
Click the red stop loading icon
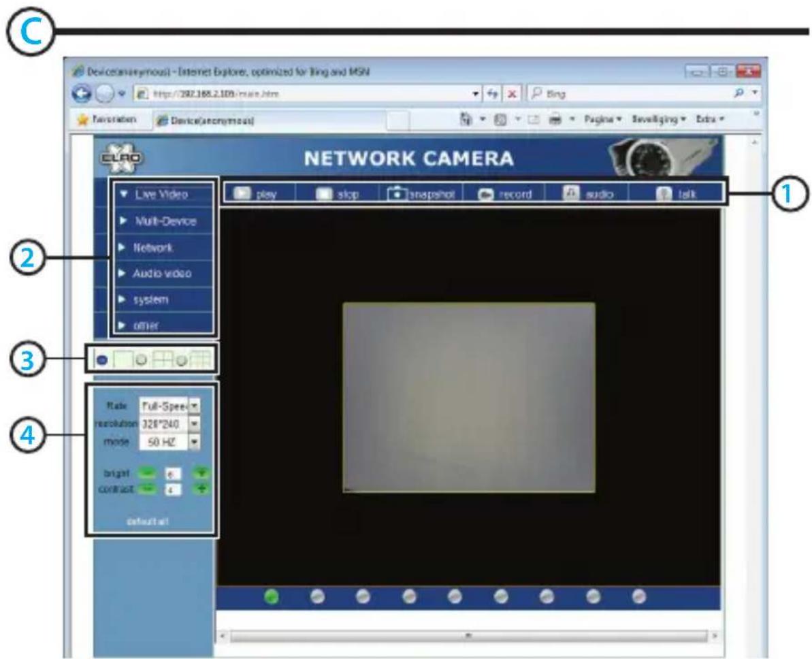click(512, 94)
